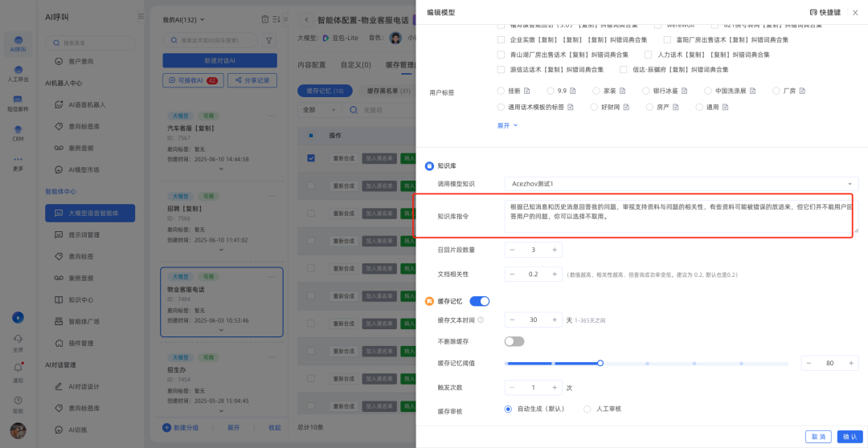The height and width of the screenshot is (448, 868).
Task: Click the plus icon of 召回片段数量
Action: [555, 250]
